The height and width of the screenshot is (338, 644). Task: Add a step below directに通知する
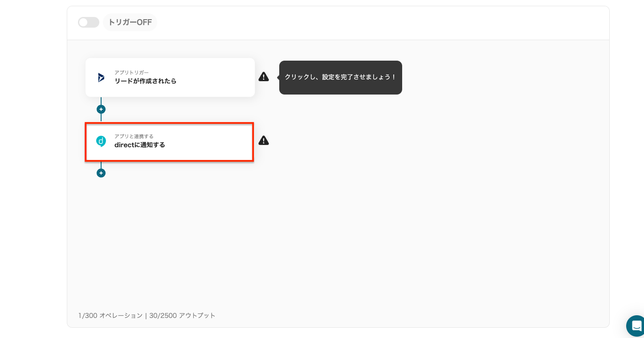101,173
